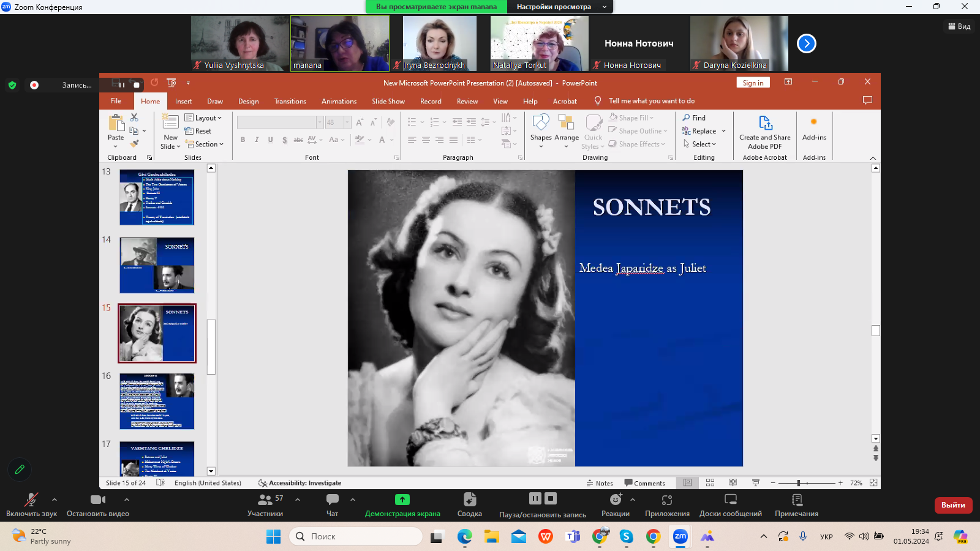Click the Zoom annotation pencil icon
980x551 pixels.
click(x=20, y=470)
